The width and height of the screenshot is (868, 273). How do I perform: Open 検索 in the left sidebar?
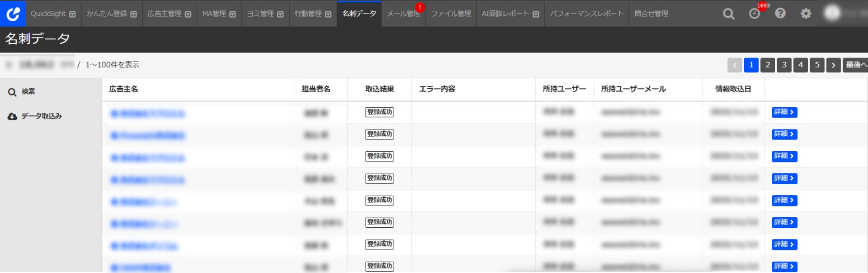click(28, 92)
